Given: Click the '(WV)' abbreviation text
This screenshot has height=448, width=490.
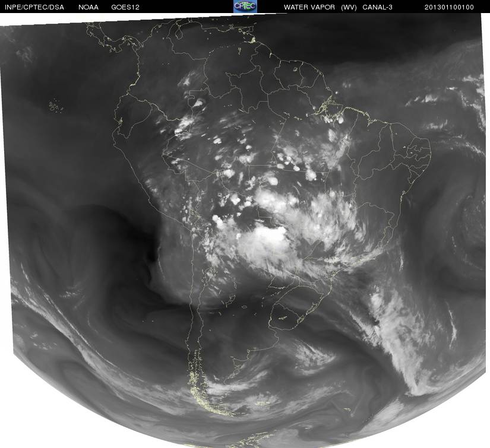Looking at the screenshot, I should [349, 7].
